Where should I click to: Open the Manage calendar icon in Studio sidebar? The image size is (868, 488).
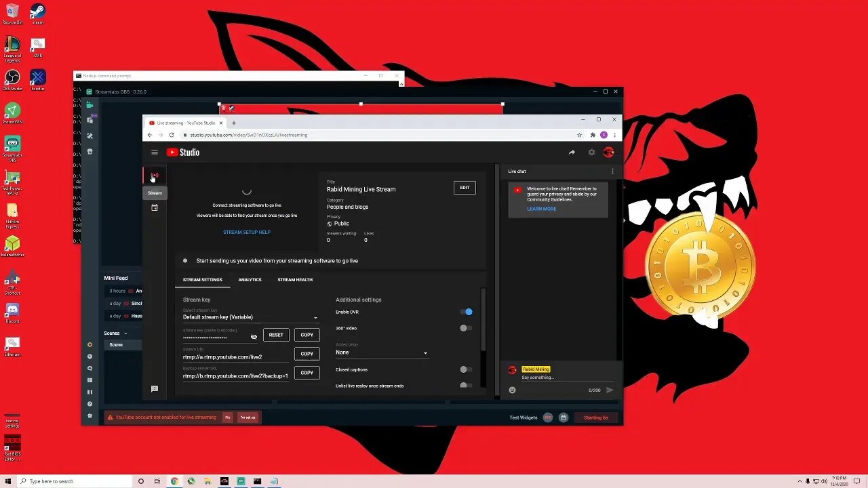point(155,207)
